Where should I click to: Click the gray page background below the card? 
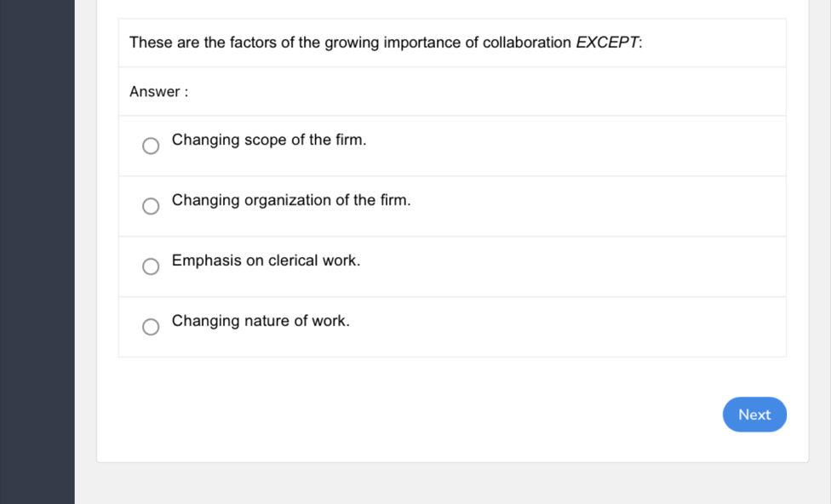click(451, 485)
